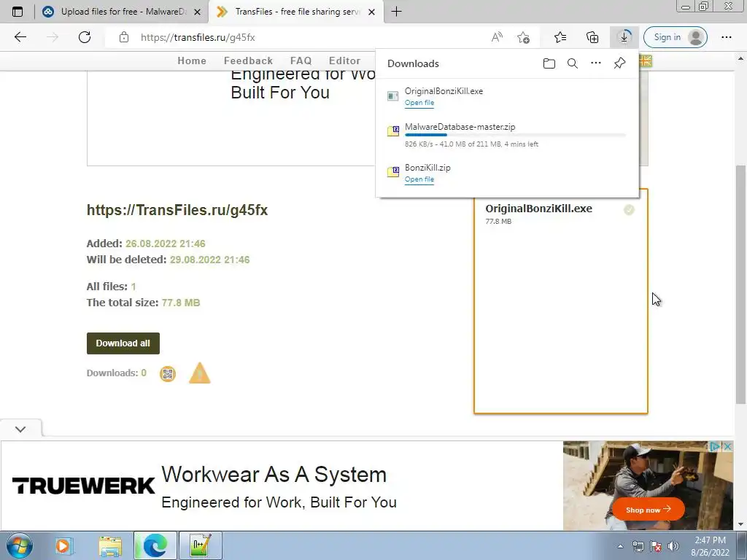Screen dimensions: 747x560
Task: Click the MalwareDatabase-master.zip download entry
Action: (x=507, y=135)
